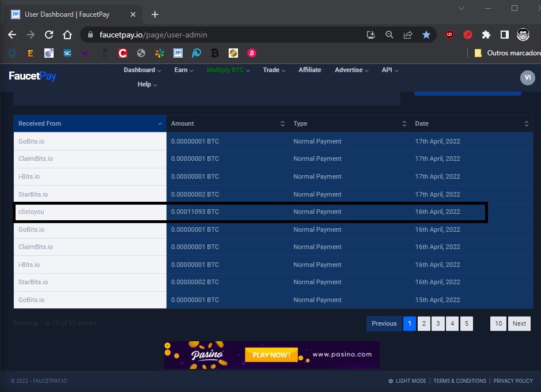541x392 pixels.
Task: Click the Pasino Play Now banner
Action: [272, 355]
